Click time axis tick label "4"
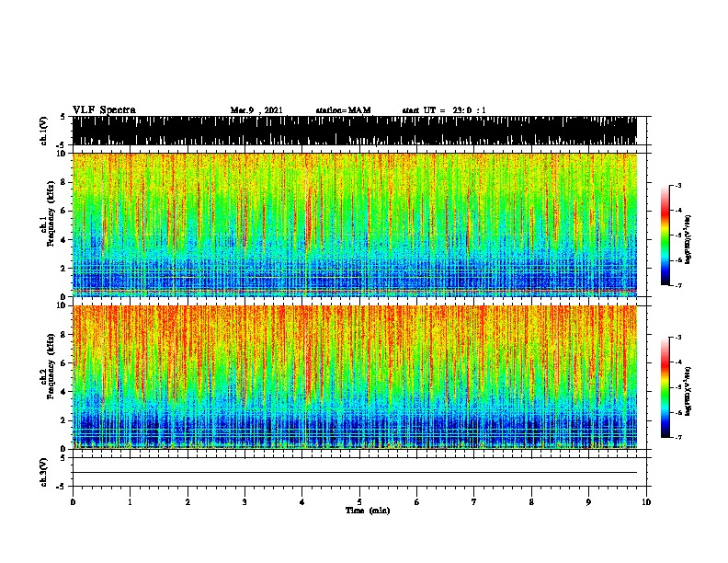The width and height of the screenshot is (728, 563). coord(302,502)
